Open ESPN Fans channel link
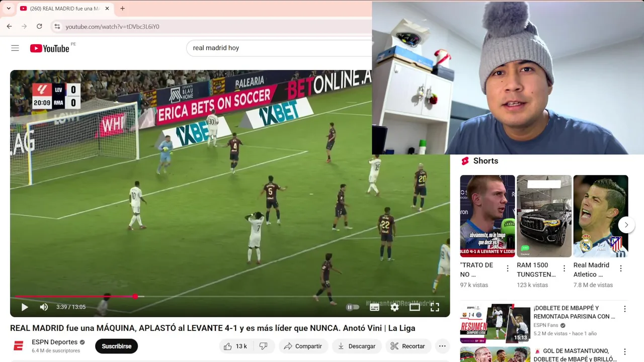 (546, 325)
